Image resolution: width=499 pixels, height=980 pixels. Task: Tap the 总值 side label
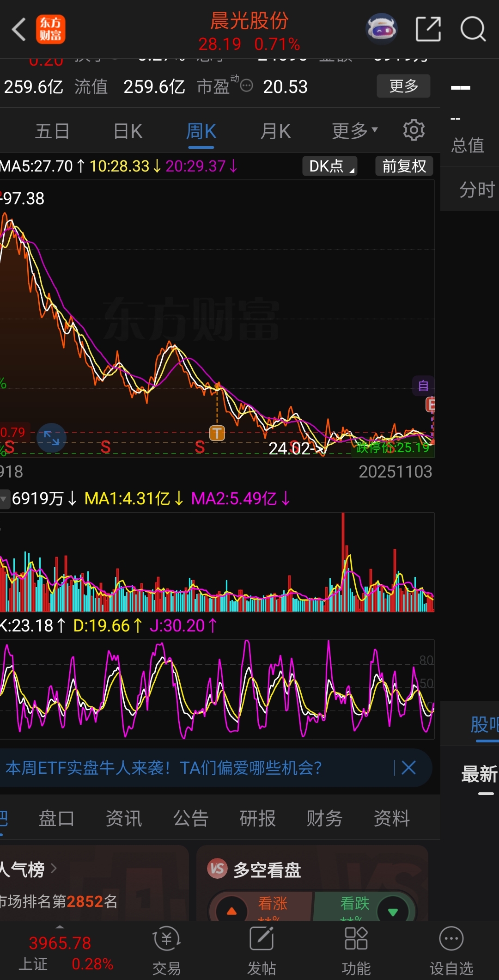468,145
